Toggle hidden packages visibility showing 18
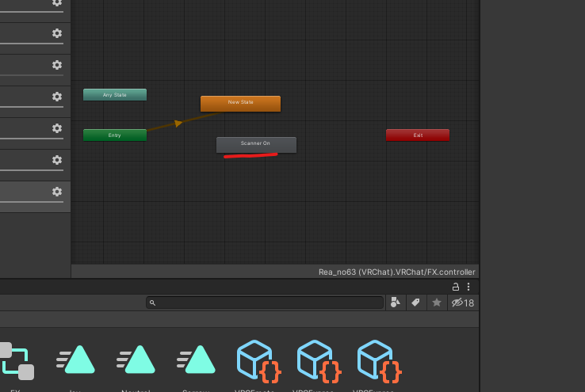 pyautogui.click(x=463, y=303)
